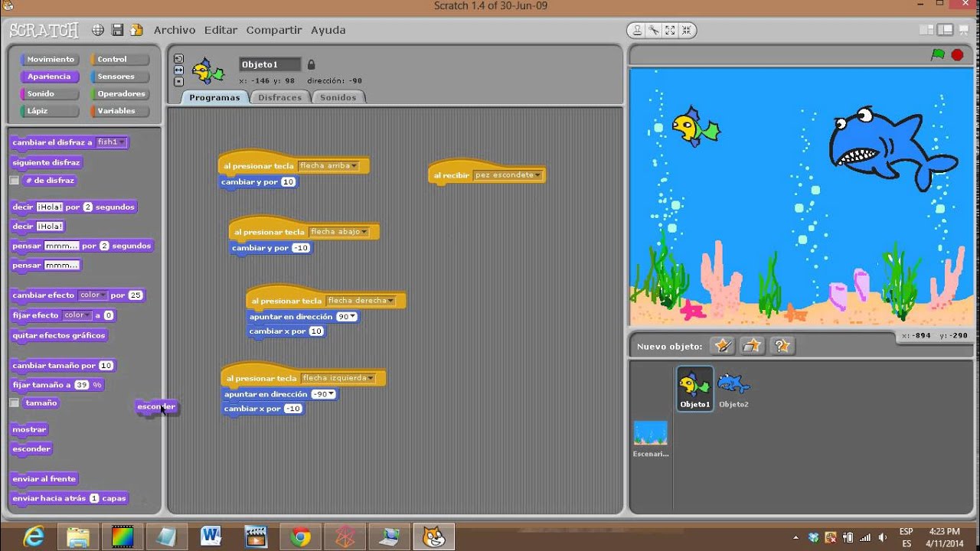Click the Scratch cat taskbar icon
This screenshot has height=551, width=980.
(433, 536)
